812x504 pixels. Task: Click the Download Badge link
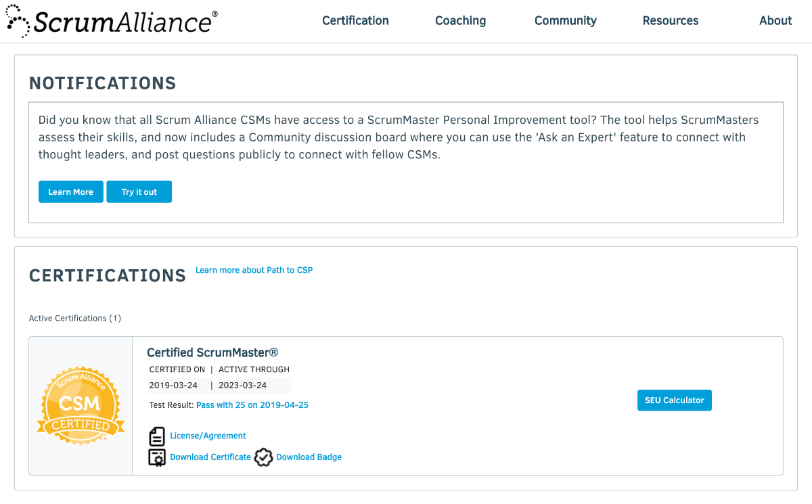(x=309, y=457)
